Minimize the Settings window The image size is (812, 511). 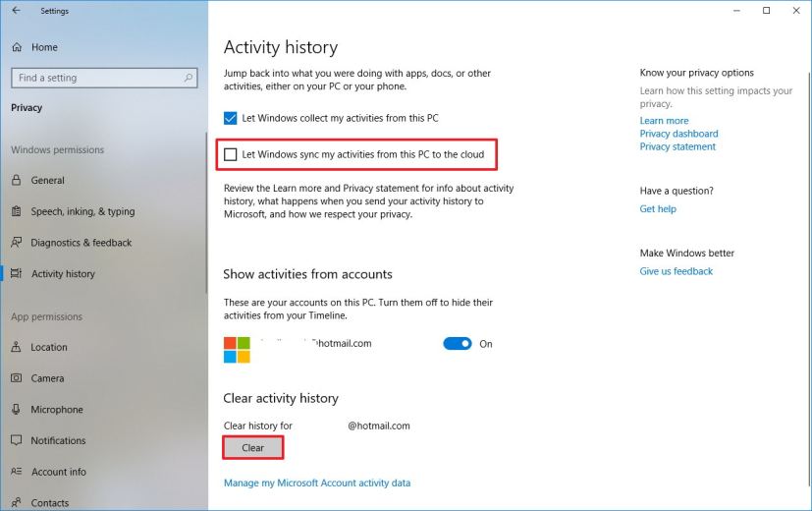coord(736,11)
